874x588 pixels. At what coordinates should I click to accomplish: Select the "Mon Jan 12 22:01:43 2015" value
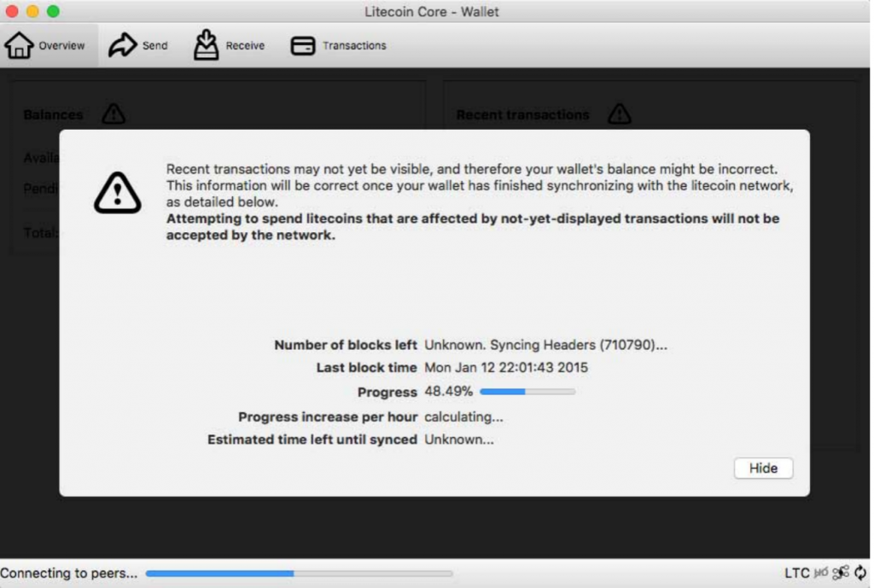506,368
